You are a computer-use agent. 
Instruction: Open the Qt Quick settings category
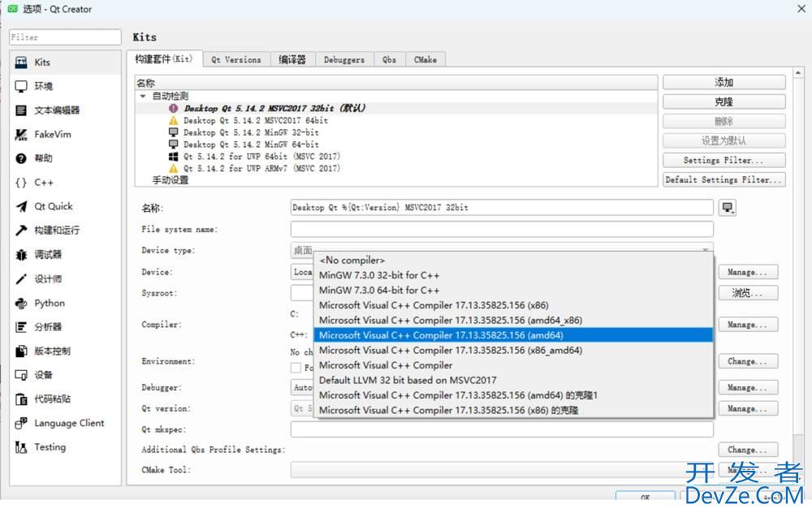tap(65, 206)
